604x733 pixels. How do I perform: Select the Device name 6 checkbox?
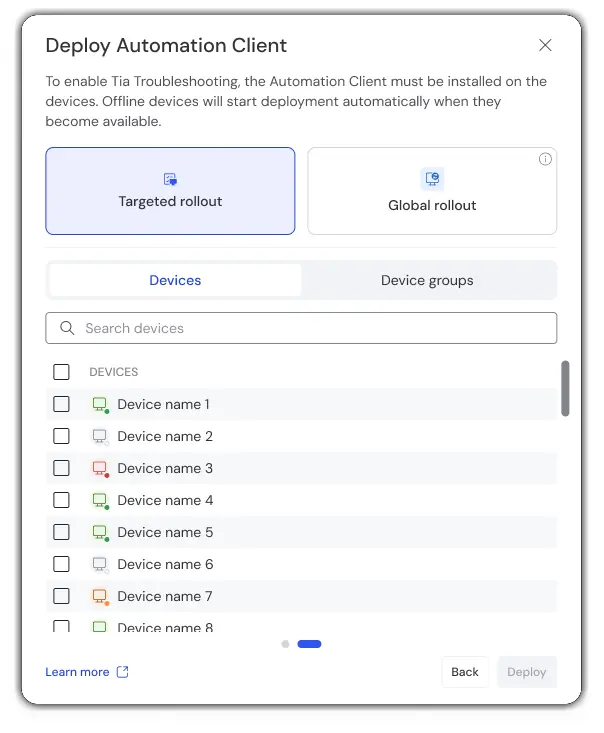pos(61,564)
